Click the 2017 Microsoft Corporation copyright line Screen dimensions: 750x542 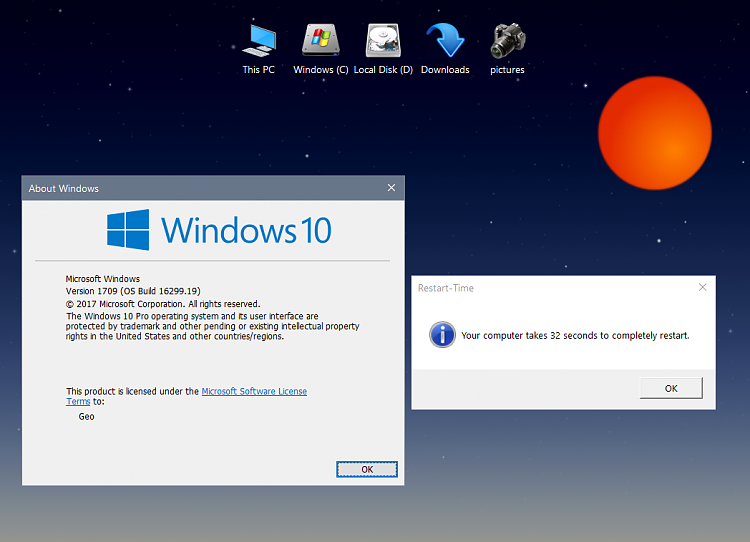coord(163,304)
